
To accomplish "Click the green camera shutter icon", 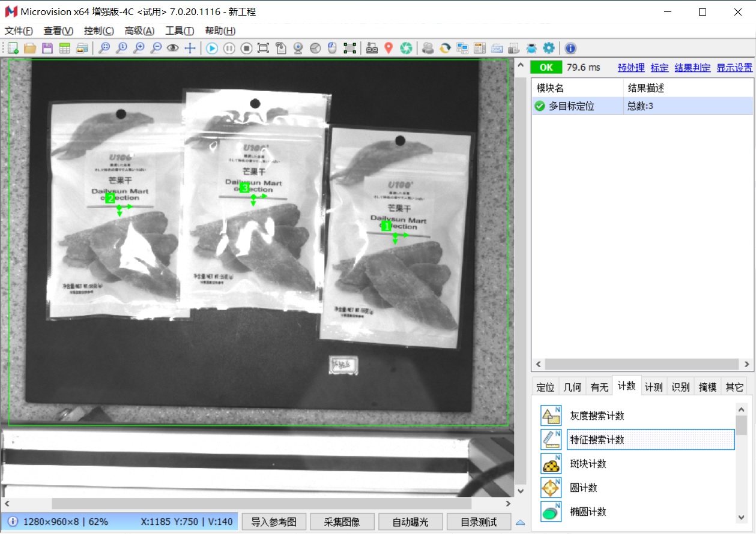I will [x=406, y=49].
